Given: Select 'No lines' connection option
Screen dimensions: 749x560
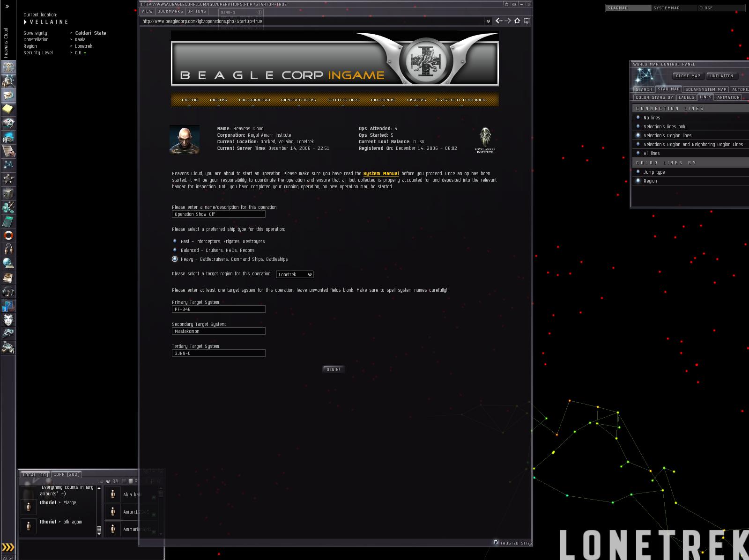Looking at the screenshot, I should (x=638, y=118).
